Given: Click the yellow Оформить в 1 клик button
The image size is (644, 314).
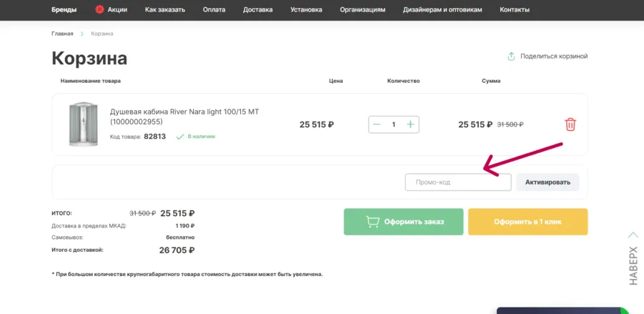Looking at the screenshot, I should [527, 222].
